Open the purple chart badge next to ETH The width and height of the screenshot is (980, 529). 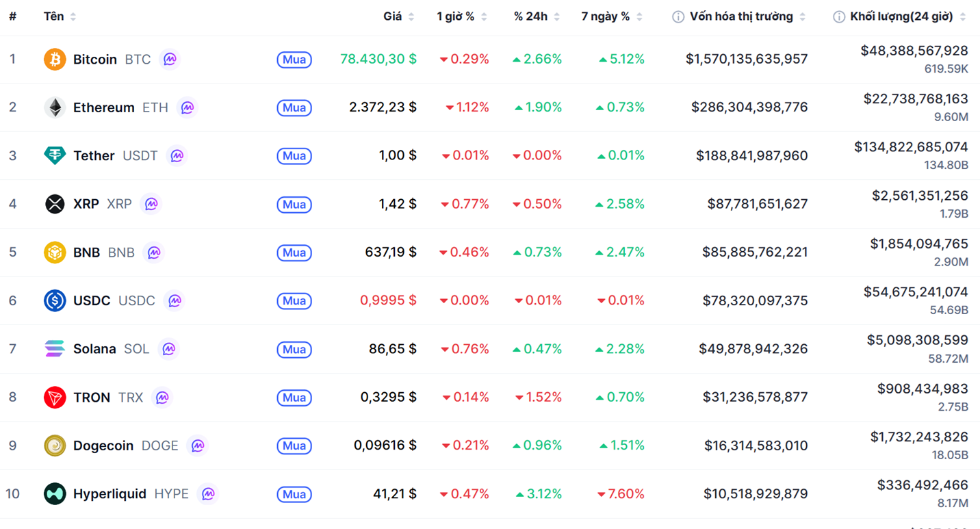188,107
